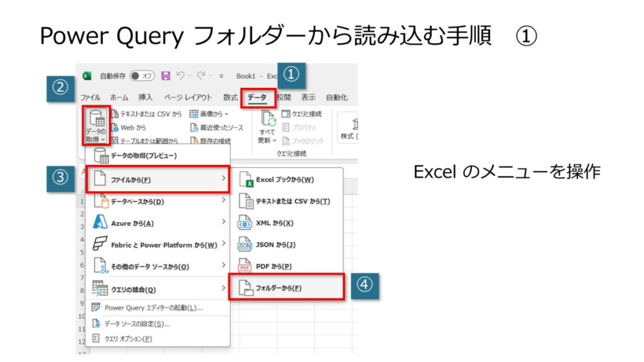Click the データの取得 dropdown button
This screenshot has width=644, height=362.
coord(96,126)
